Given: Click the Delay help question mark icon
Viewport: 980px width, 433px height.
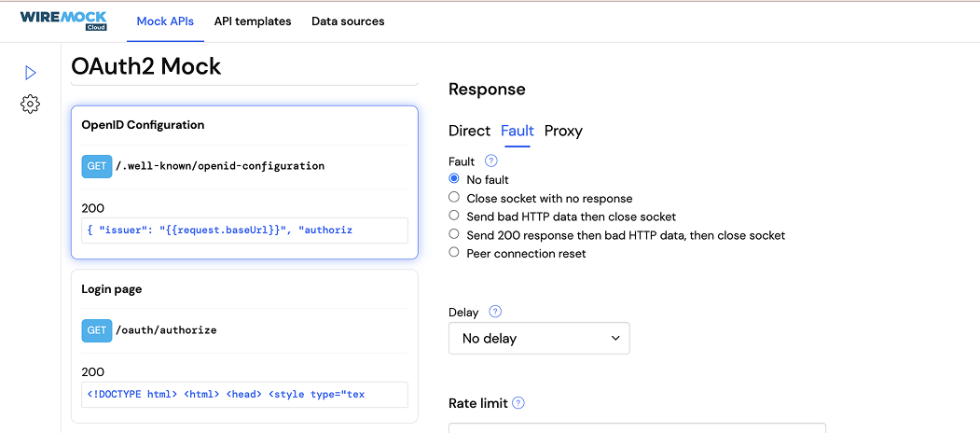Looking at the screenshot, I should coord(495,312).
